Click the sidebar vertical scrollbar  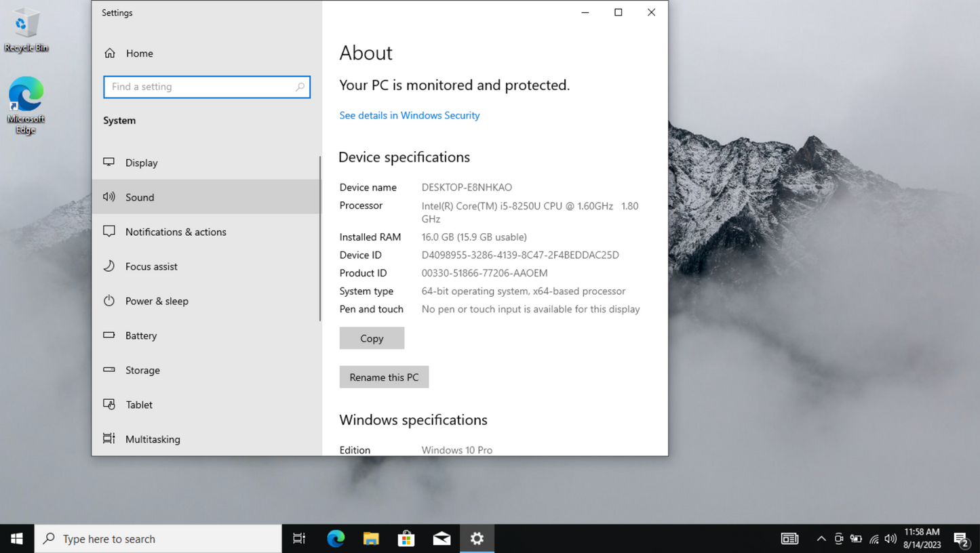click(319, 239)
